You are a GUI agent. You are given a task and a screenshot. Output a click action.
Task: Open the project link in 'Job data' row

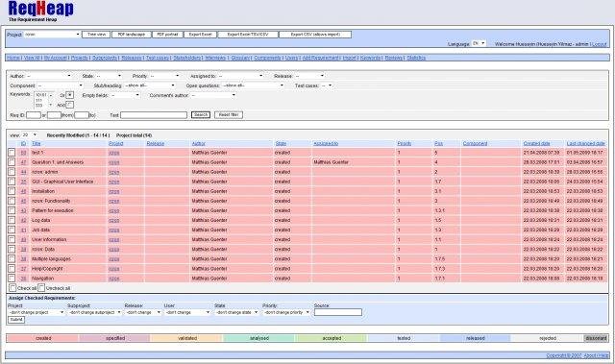coord(113,230)
